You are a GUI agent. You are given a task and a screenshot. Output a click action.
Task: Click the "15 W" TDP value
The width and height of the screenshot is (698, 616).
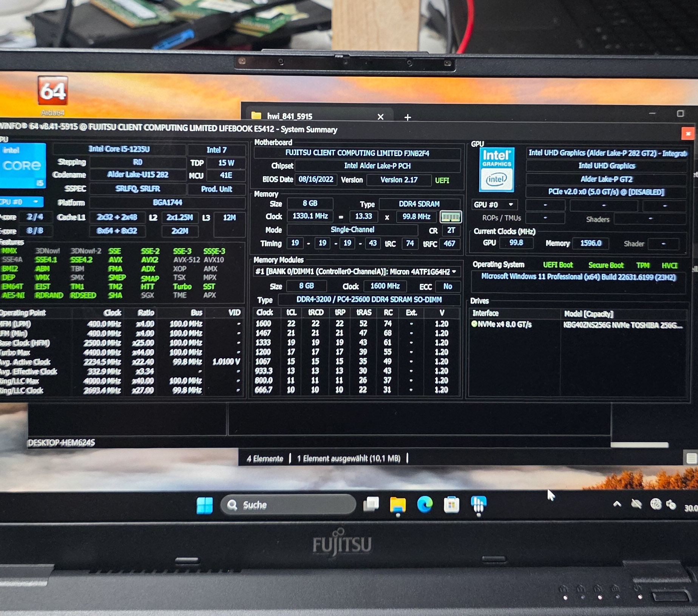(226, 163)
